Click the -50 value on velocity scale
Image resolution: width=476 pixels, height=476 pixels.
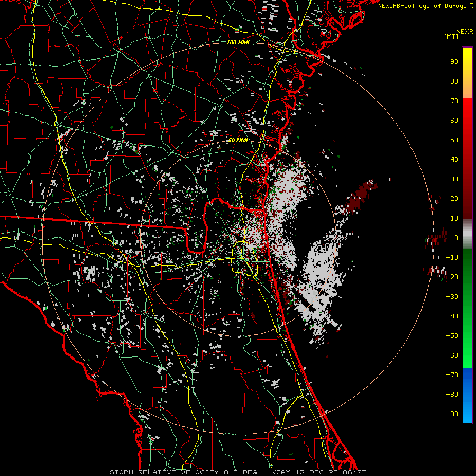click(452, 336)
